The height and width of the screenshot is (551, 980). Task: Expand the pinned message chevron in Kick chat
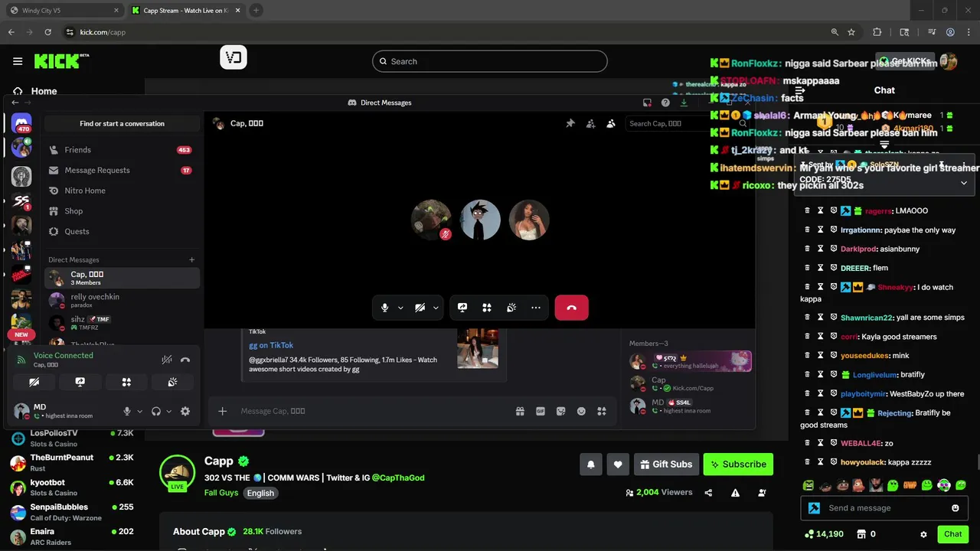[964, 183]
